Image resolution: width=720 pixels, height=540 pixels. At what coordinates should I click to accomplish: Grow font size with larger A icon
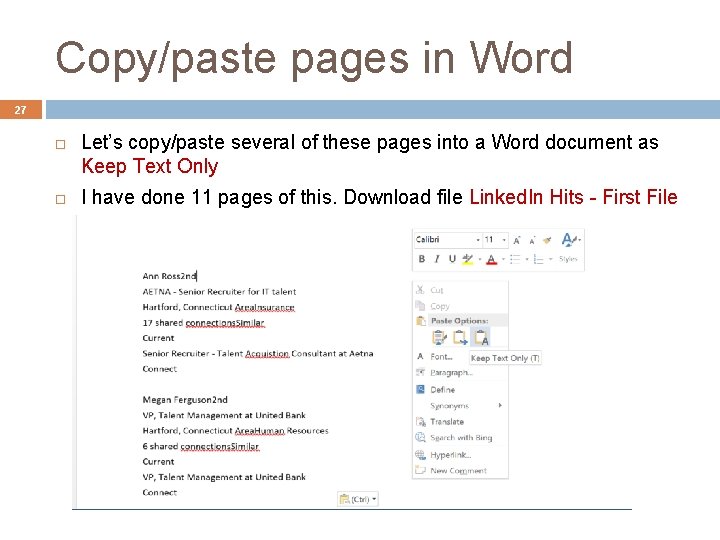[x=517, y=240]
